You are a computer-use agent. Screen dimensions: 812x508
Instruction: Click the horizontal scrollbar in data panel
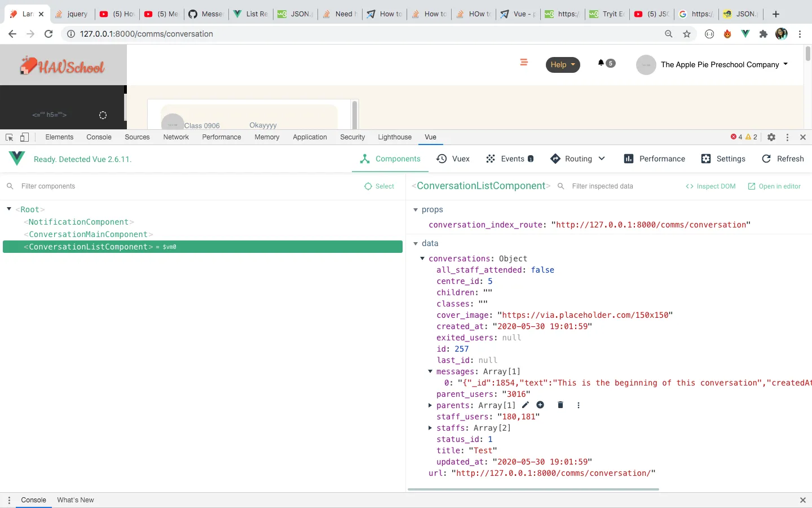click(x=533, y=489)
